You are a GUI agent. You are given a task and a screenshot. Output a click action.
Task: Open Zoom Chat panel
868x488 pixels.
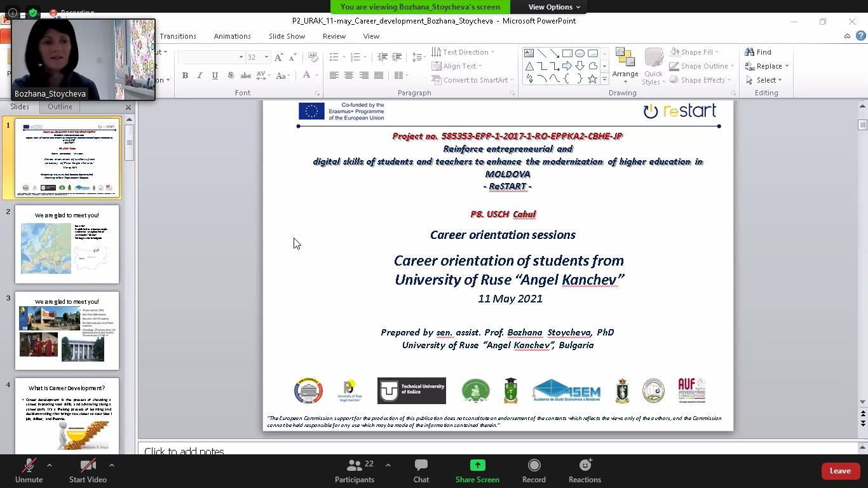click(421, 471)
